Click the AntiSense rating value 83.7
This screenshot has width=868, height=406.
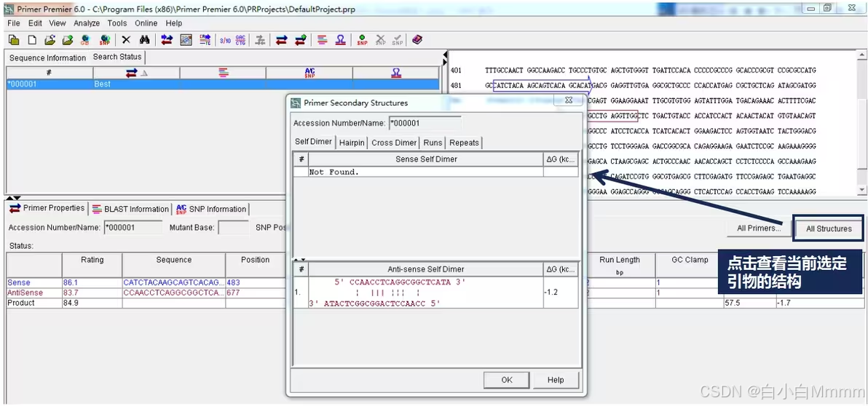[x=71, y=292]
